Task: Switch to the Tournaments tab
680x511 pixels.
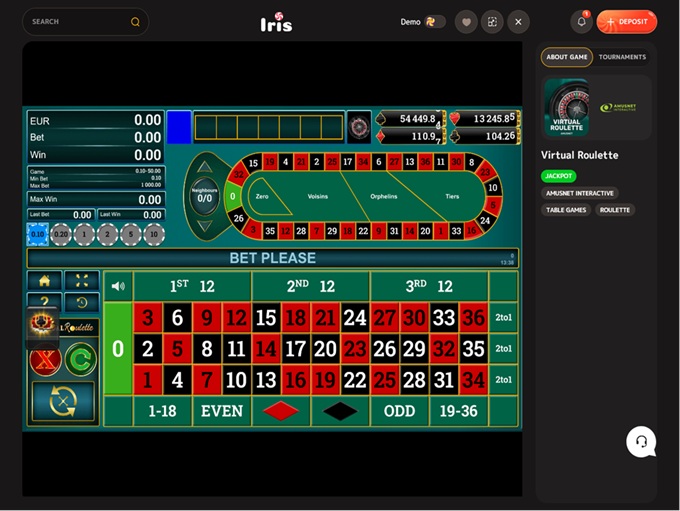Action: pyautogui.click(x=622, y=57)
